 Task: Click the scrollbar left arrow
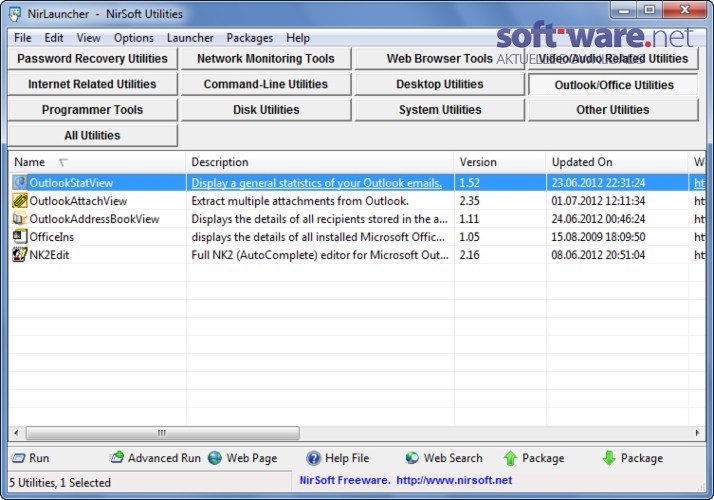[16, 433]
